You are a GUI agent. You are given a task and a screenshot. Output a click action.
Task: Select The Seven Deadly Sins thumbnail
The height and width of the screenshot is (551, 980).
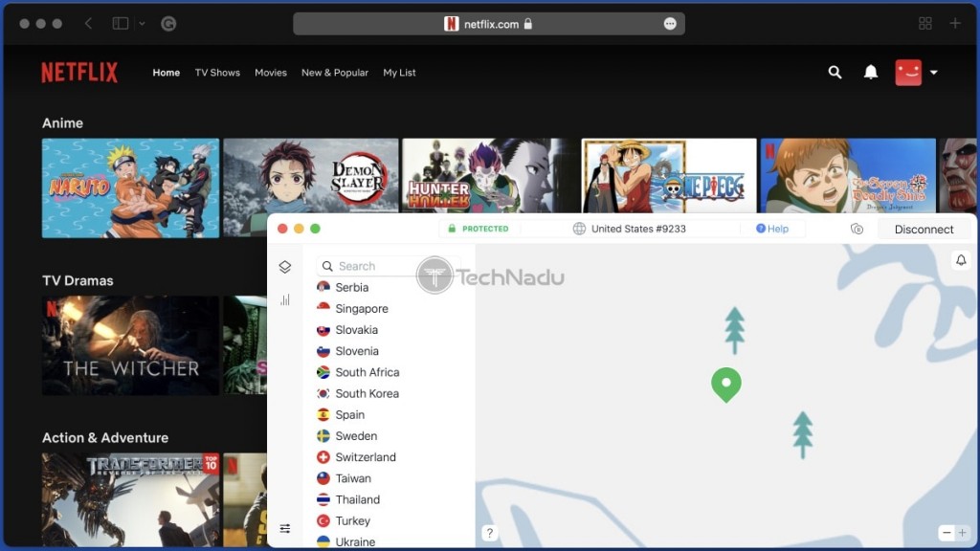(x=848, y=176)
